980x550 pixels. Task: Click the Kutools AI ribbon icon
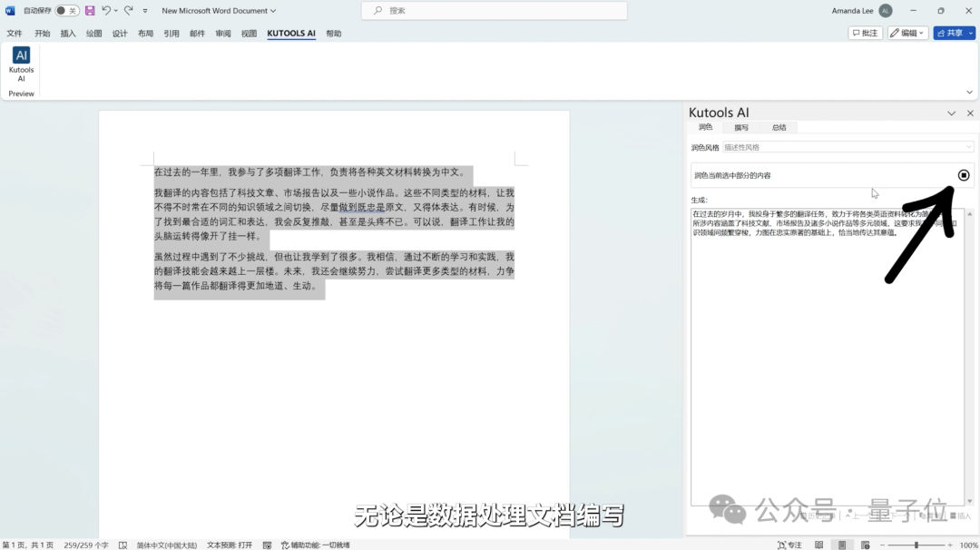point(21,64)
